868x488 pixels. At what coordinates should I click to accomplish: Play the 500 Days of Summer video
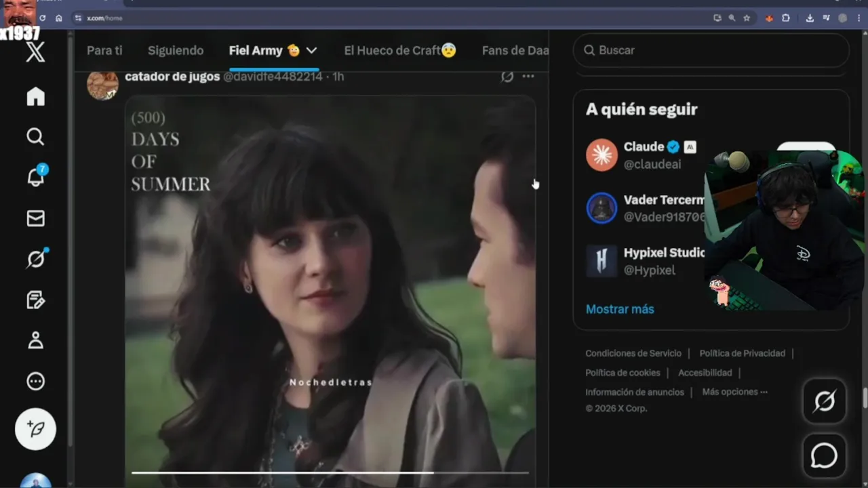click(x=330, y=291)
